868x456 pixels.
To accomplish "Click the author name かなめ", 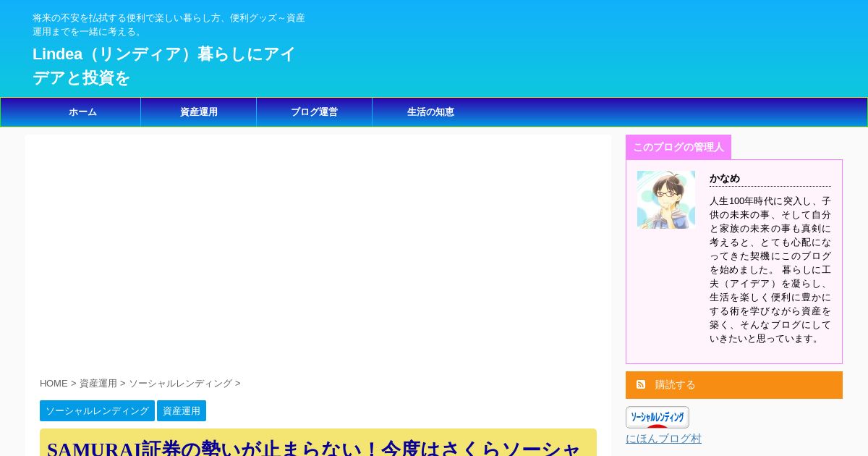I will [725, 178].
